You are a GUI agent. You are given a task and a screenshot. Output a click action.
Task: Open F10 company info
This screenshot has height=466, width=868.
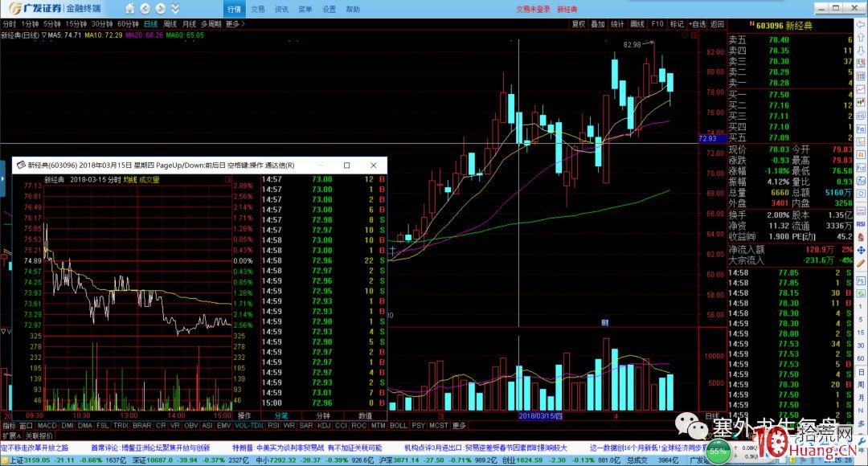[657, 24]
